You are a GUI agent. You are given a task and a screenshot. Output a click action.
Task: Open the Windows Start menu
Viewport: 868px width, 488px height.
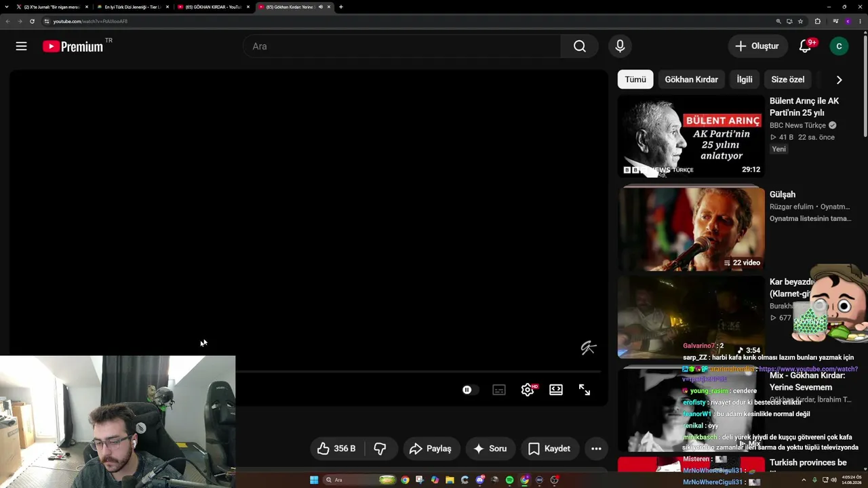click(x=314, y=480)
